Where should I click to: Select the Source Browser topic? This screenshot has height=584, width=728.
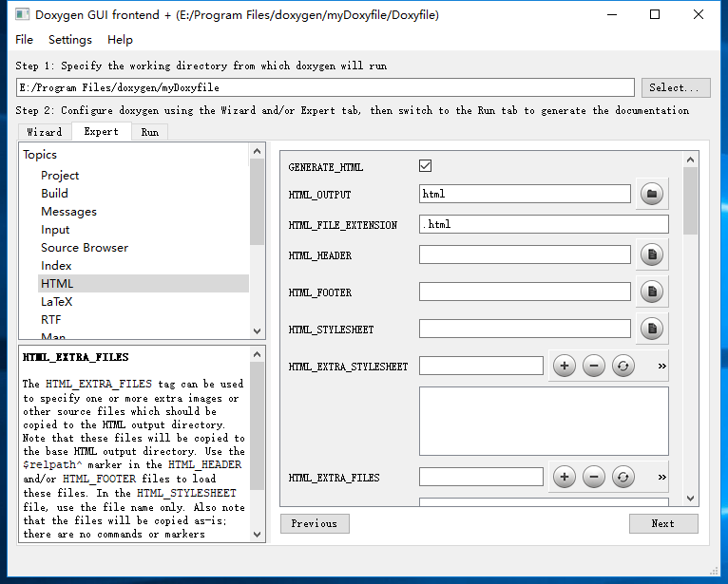tap(85, 248)
